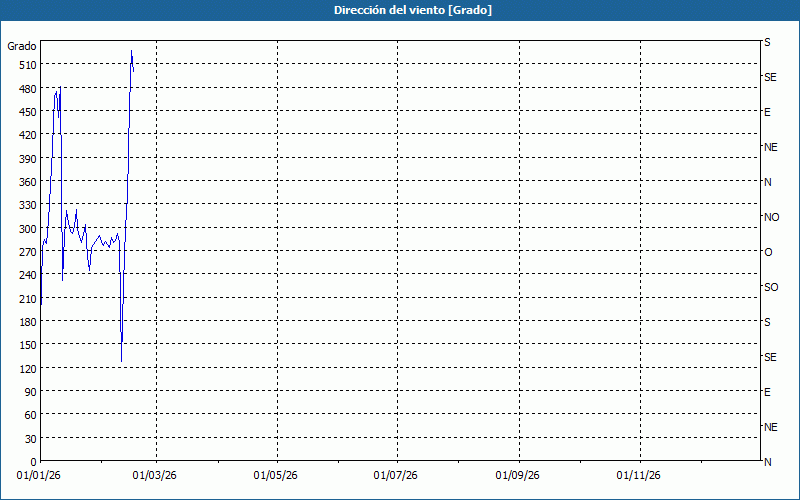Click the "O" compass label on the right axis
This screenshot has width=800, height=500.
tap(768, 252)
